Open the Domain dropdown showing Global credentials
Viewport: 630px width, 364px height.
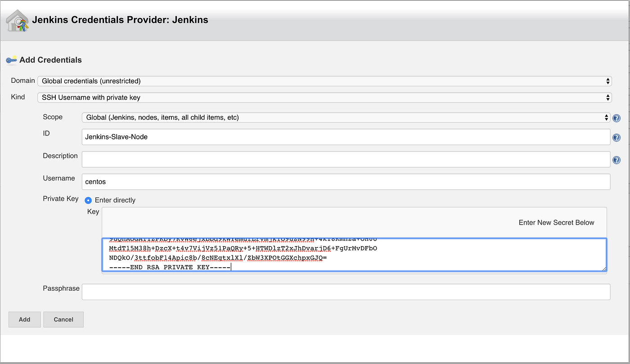tap(315, 81)
